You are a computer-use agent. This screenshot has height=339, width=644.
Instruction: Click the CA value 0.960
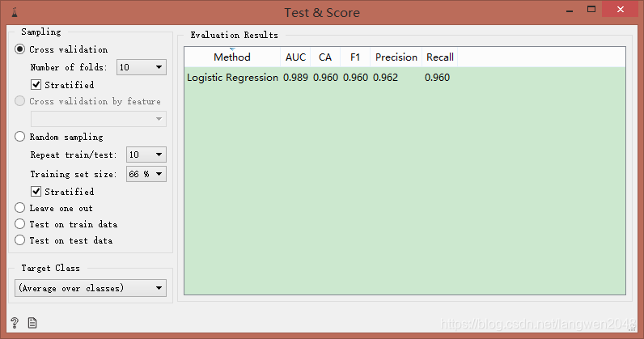[x=325, y=77]
